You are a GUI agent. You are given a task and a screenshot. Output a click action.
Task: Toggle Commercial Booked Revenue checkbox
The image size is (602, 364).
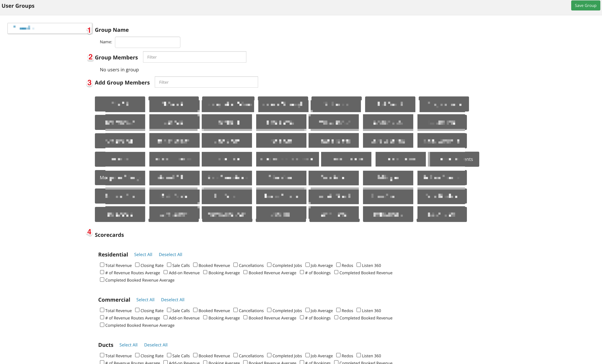click(195, 310)
